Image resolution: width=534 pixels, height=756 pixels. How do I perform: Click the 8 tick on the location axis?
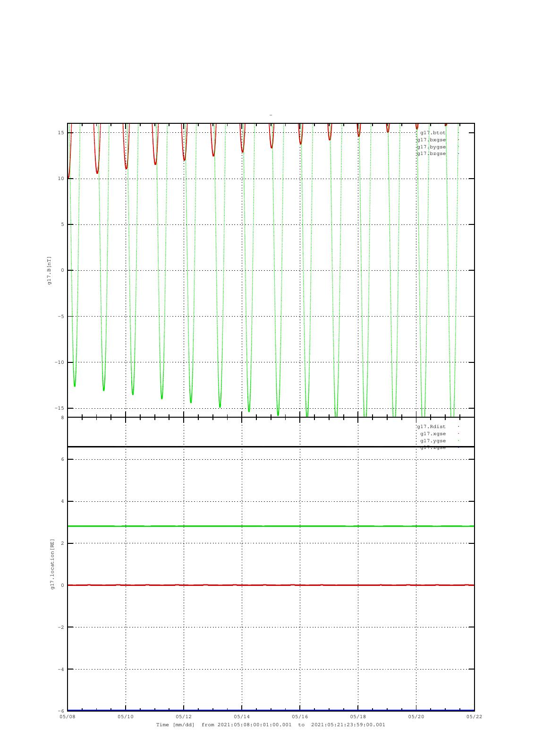click(62, 418)
